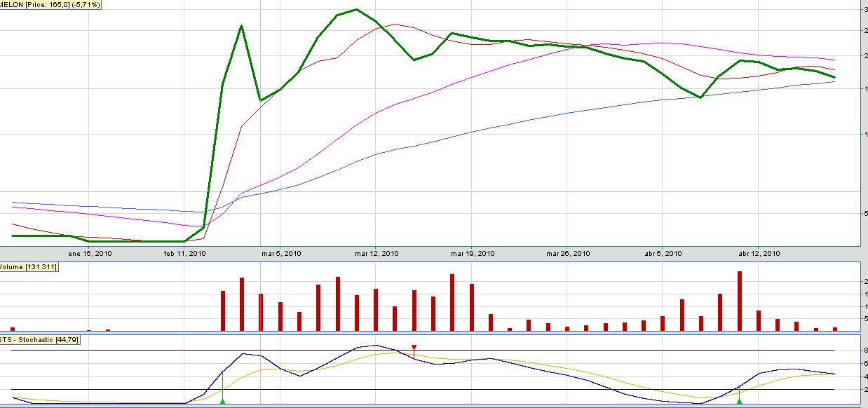The width and height of the screenshot is (868, 408).
Task: Click the tallest red volume bar
Action: click(739, 301)
